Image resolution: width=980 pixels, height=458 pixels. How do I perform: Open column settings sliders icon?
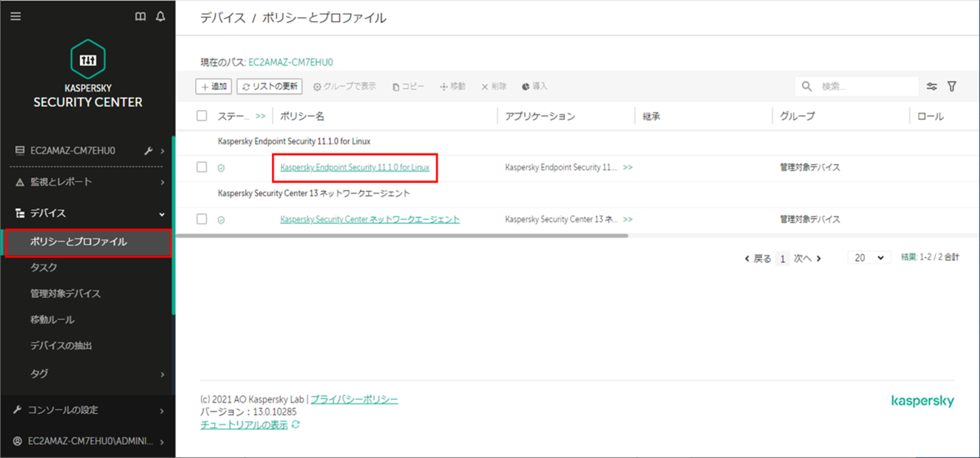[932, 86]
